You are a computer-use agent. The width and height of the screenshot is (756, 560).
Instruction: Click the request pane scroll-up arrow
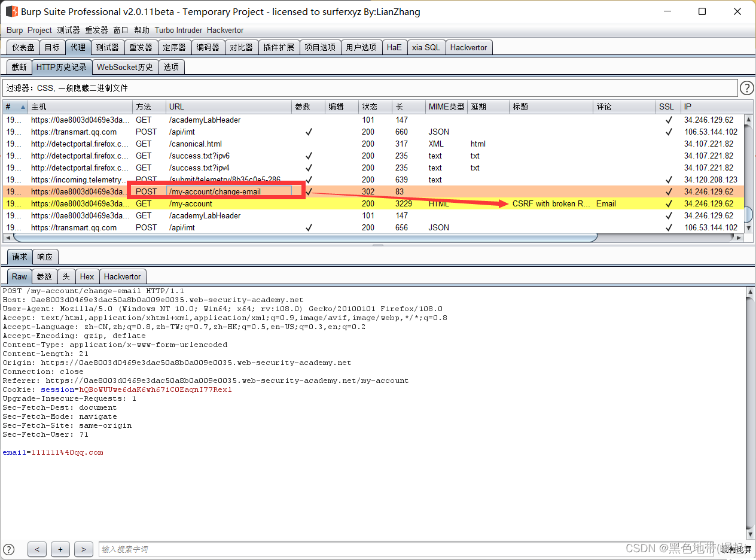tap(751, 291)
